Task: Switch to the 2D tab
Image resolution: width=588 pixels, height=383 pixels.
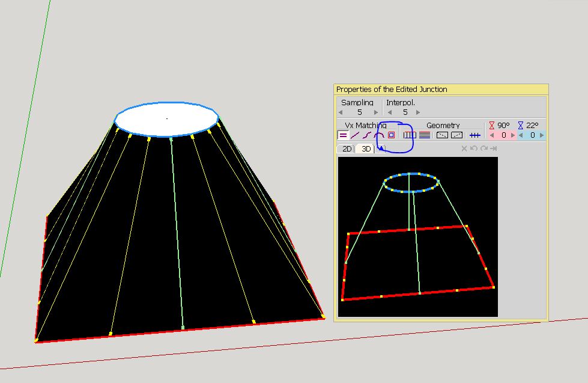Action: coord(347,149)
